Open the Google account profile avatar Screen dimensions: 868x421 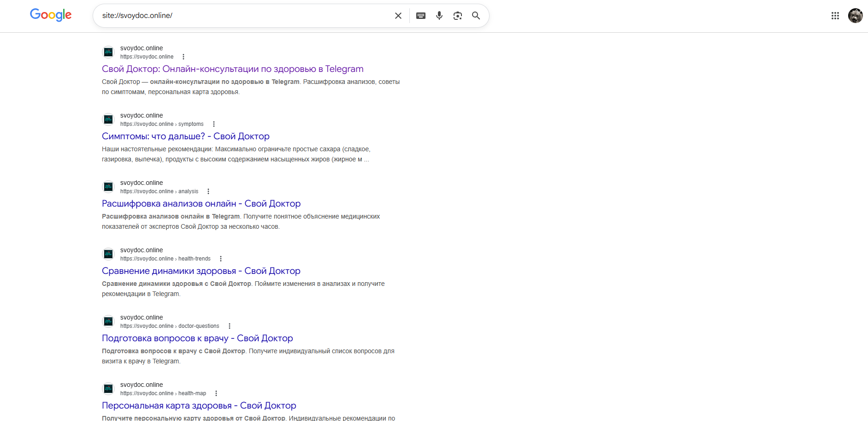(x=856, y=16)
